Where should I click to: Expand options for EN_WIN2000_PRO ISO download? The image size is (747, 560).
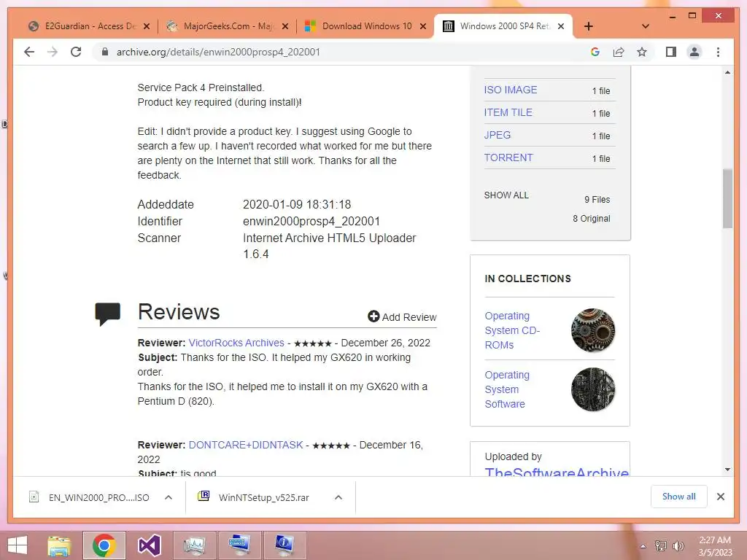point(169,497)
